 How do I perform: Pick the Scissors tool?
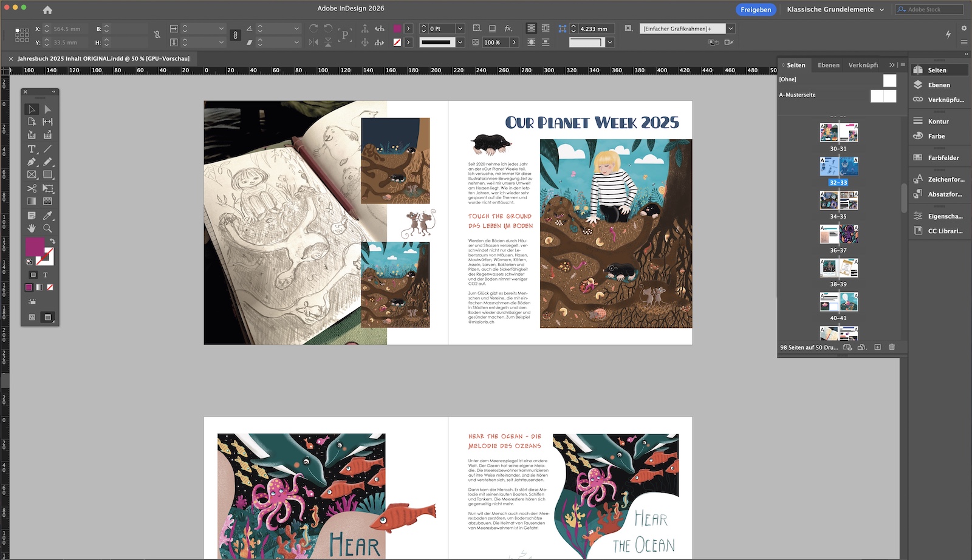click(x=32, y=188)
